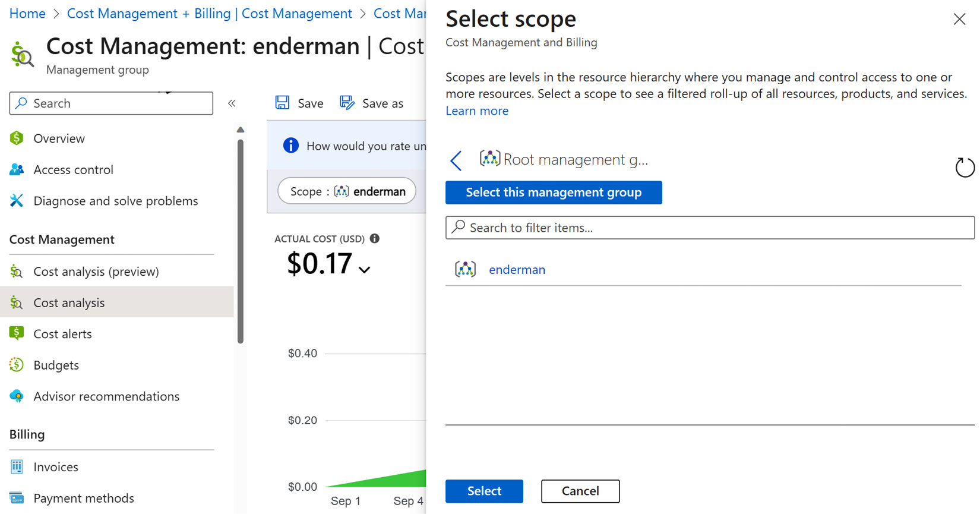The width and height of the screenshot is (980, 514).
Task: Open Payment methods page
Action: (x=84, y=499)
